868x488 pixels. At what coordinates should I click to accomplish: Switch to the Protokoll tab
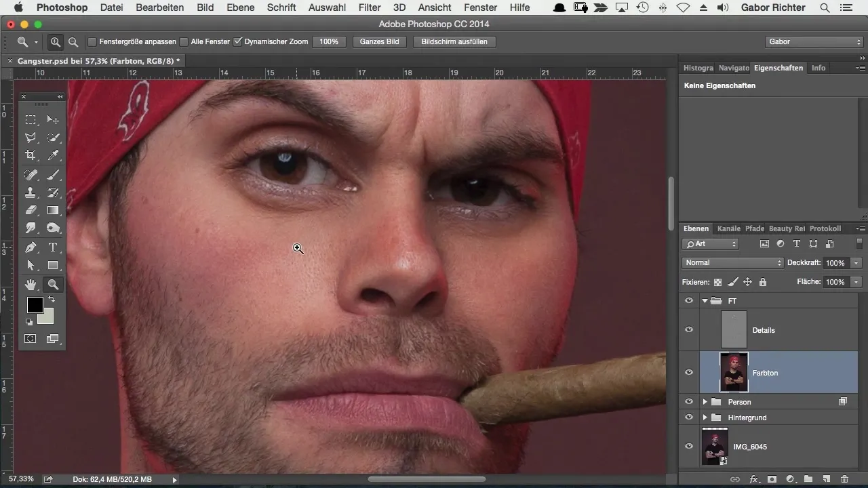point(825,228)
